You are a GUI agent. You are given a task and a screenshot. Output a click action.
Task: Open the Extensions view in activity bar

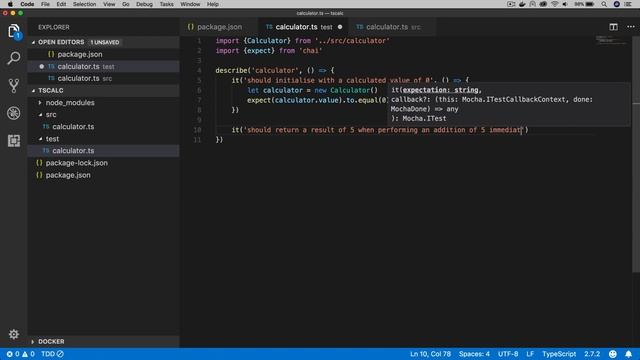13,140
